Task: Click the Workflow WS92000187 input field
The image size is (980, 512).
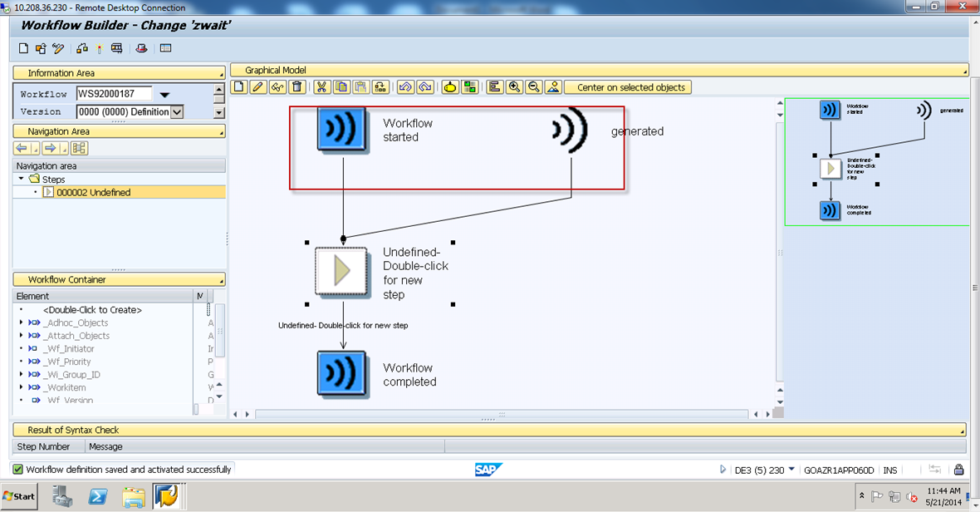Action: point(114,94)
